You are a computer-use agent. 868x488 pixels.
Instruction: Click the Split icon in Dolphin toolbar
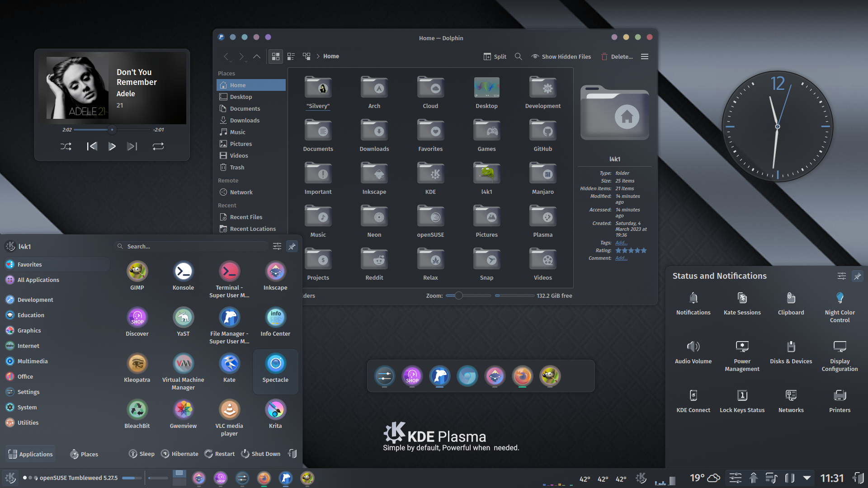tap(495, 56)
